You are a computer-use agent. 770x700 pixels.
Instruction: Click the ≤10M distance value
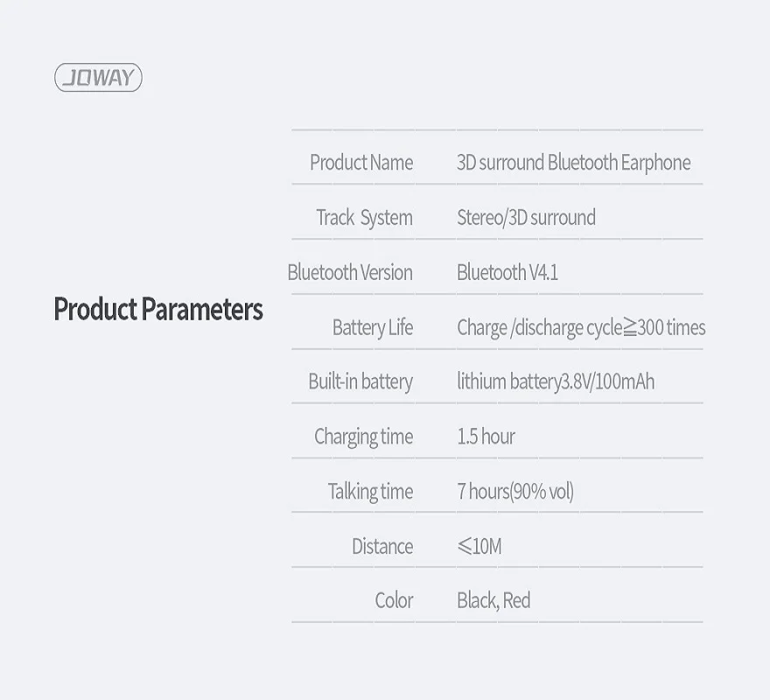click(x=479, y=546)
